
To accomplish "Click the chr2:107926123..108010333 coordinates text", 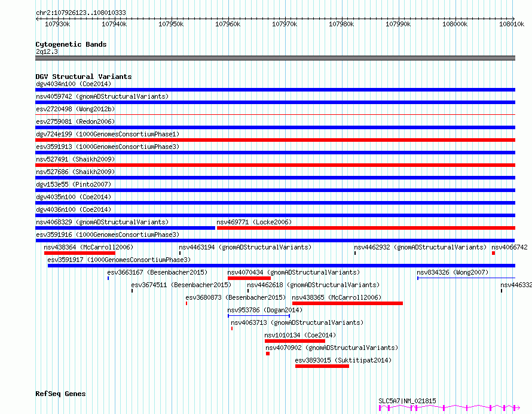I will coord(81,13).
